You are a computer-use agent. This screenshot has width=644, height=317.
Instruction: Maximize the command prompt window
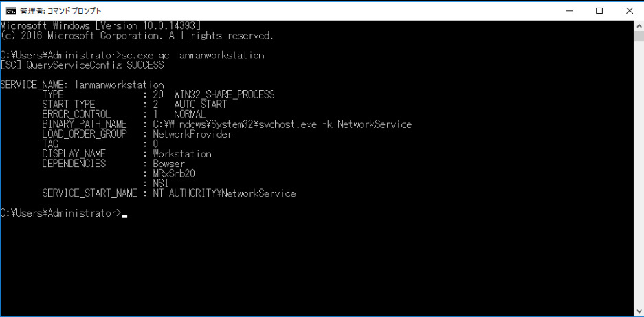click(x=599, y=11)
